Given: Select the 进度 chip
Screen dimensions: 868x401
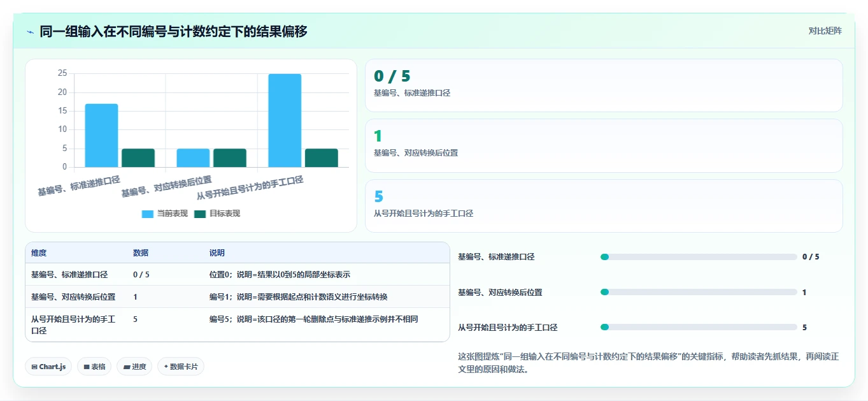Looking at the screenshot, I should coord(134,367).
